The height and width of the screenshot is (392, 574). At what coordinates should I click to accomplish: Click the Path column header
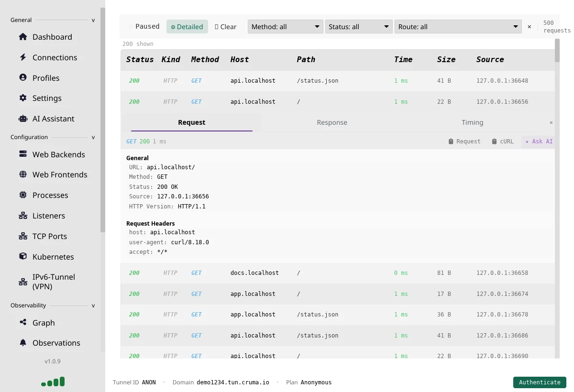tap(306, 59)
